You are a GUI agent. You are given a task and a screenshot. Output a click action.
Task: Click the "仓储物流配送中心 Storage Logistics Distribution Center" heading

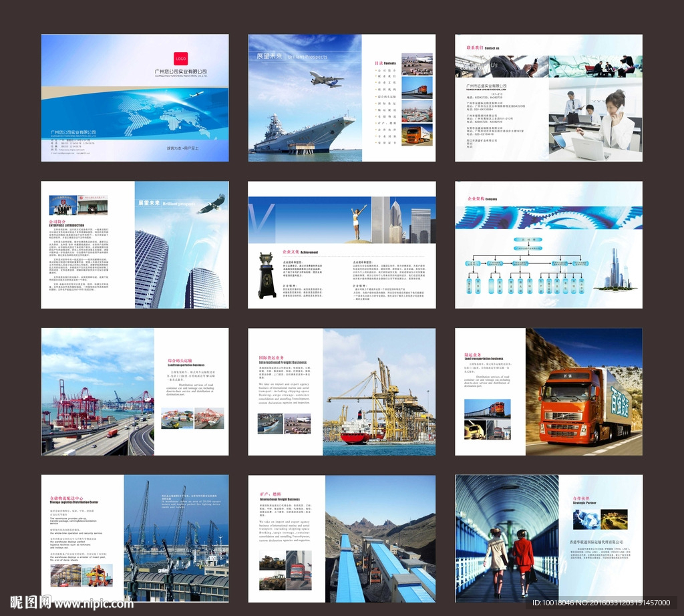(x=73, y=500)
